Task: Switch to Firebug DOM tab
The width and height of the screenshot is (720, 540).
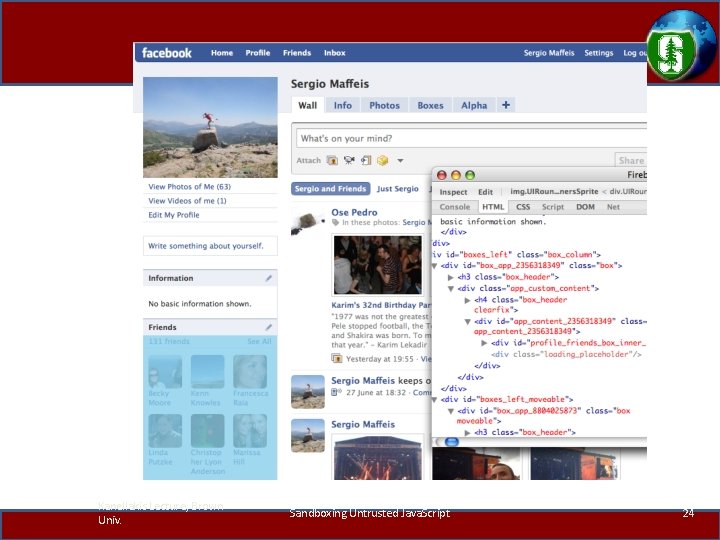Action: point(585,207)
